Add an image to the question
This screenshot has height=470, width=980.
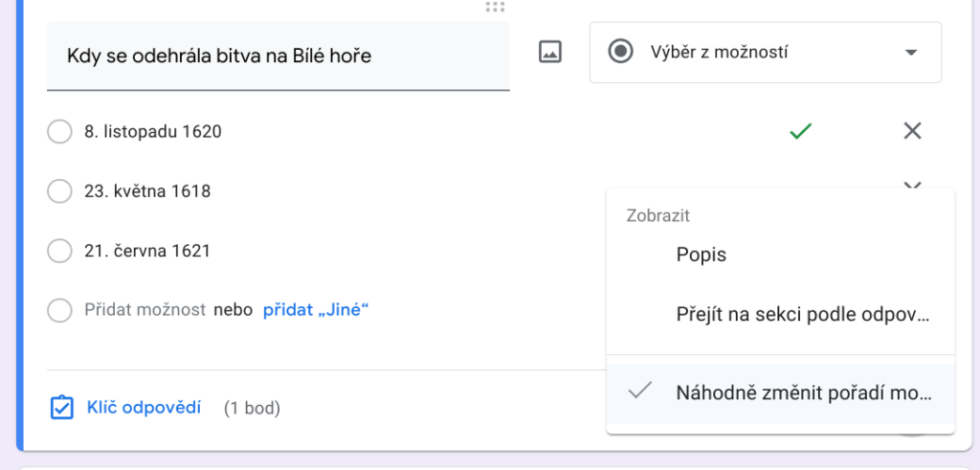(549, 53)
